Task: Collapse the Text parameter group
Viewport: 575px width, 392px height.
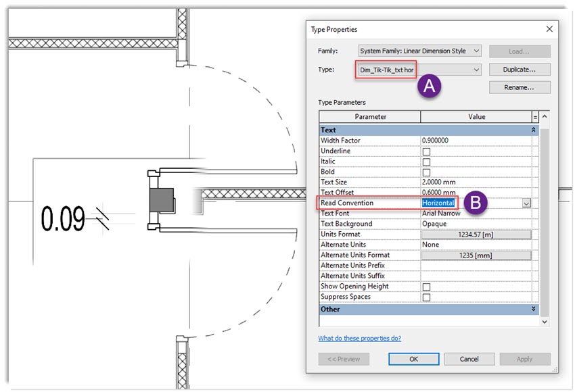Action: pos(534,130)
